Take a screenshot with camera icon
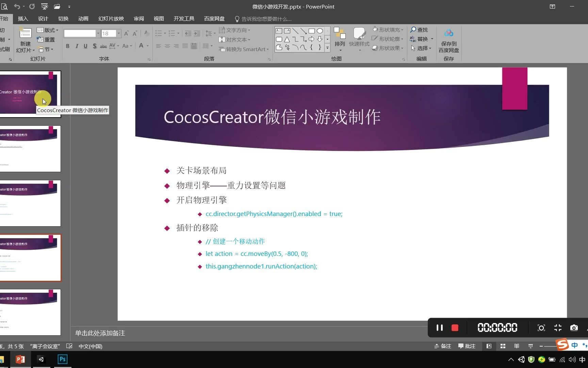The image size is (588, 368). click(x=574, y=328)
